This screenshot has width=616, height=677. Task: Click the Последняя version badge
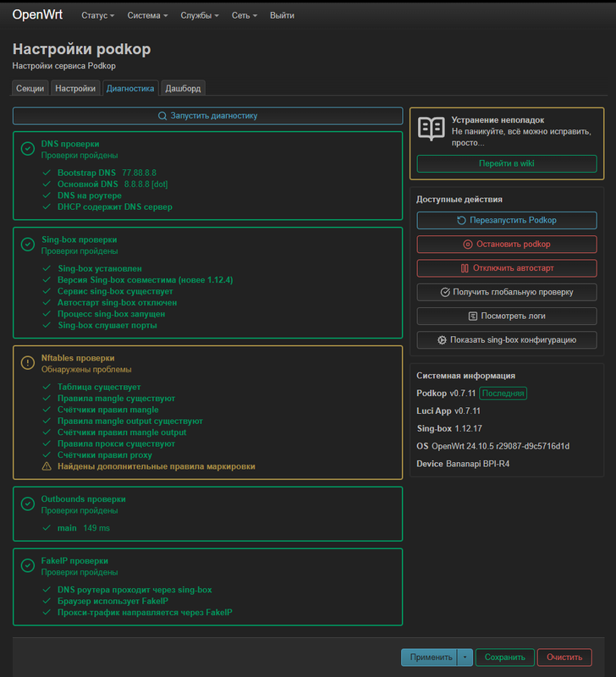point(503,394)
